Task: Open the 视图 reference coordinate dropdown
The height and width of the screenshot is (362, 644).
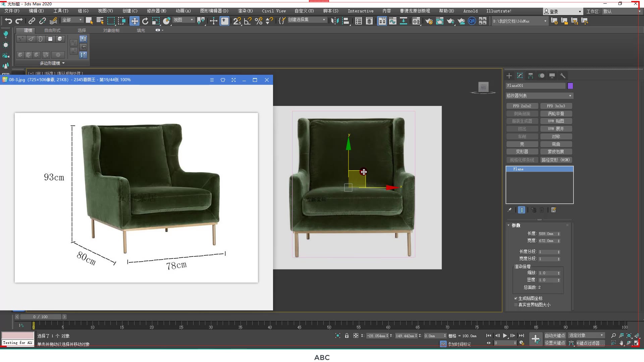Action: point(183,20)
